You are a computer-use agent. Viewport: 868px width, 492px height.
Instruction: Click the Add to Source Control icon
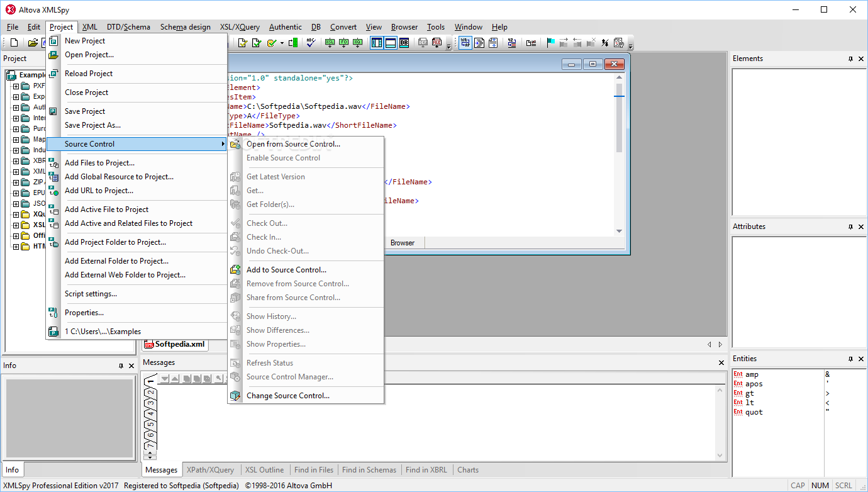click(236, 270)
